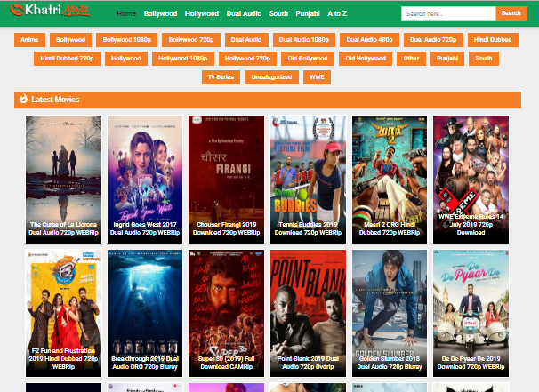The width and height of the screenshot is (539, 392).
Task: Open the Hollywood navigation menu item
Action: pyautogui.click(x=202, y=13)
